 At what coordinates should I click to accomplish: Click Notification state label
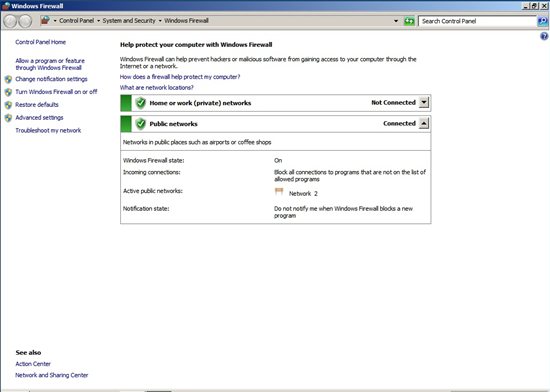click(146, 209)
